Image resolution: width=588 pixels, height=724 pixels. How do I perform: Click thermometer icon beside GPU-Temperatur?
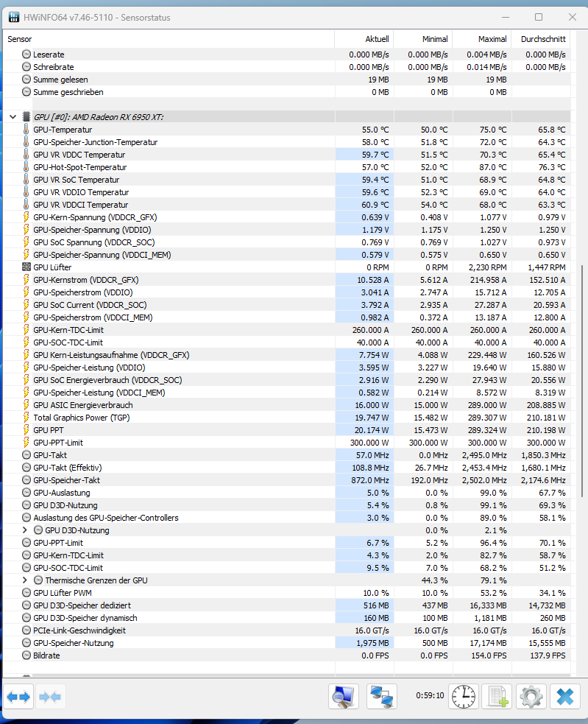coord(26,130)
